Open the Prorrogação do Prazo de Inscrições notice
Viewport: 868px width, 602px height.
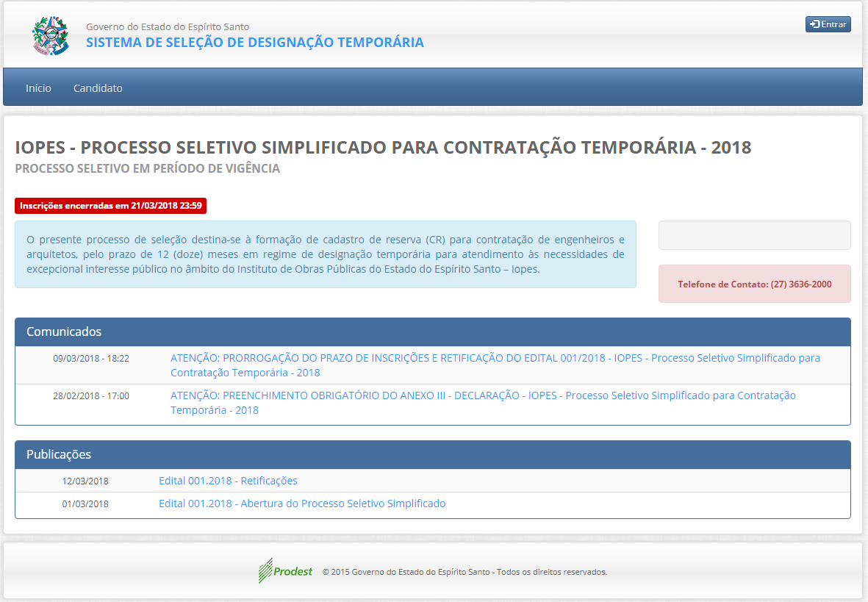(495, 365)
